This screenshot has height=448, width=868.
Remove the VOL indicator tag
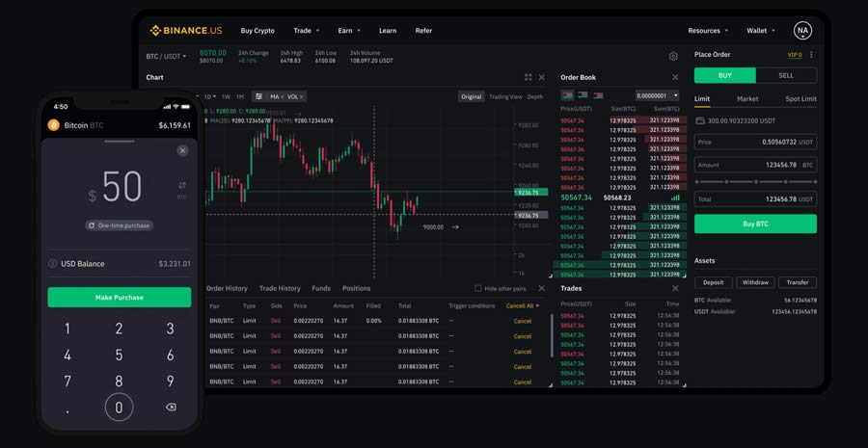(301, 96)
